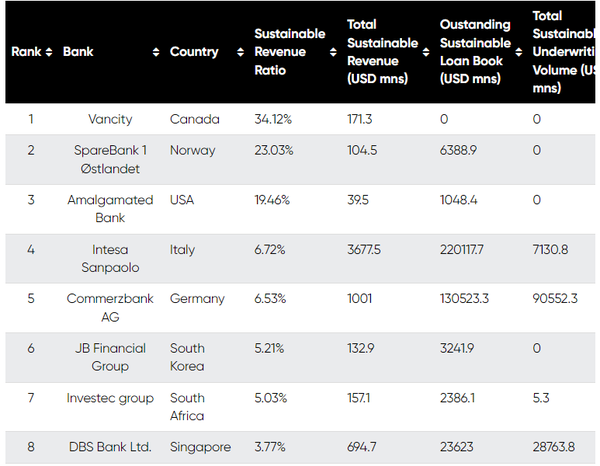Select the DBS Bank Ltd. name
Image resolution: width=600 pixels, height=466 pixels.
click(x=110, y=447)
